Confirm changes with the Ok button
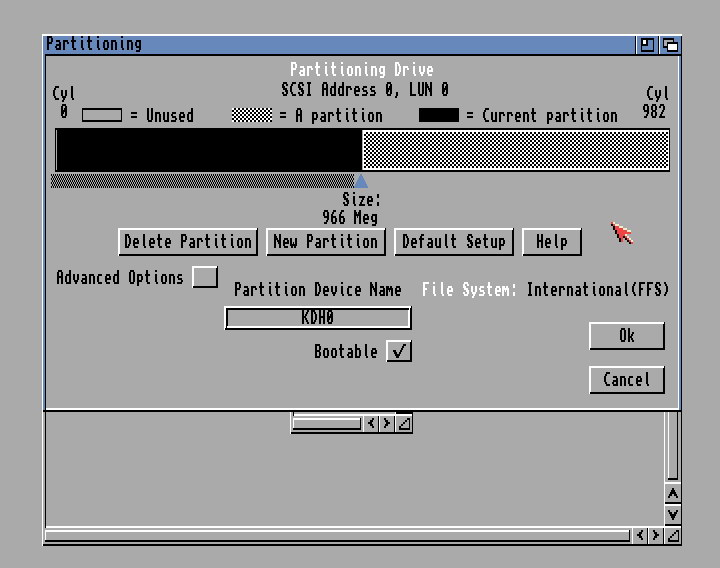720x568 pixels. point(626,336)
